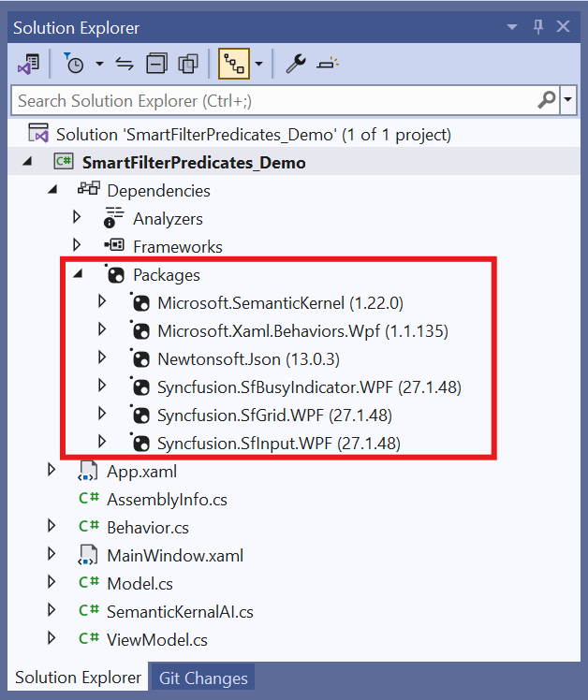Screen dimensions: 588x700
Task: Collapse the Packages node
Action: 78,274
